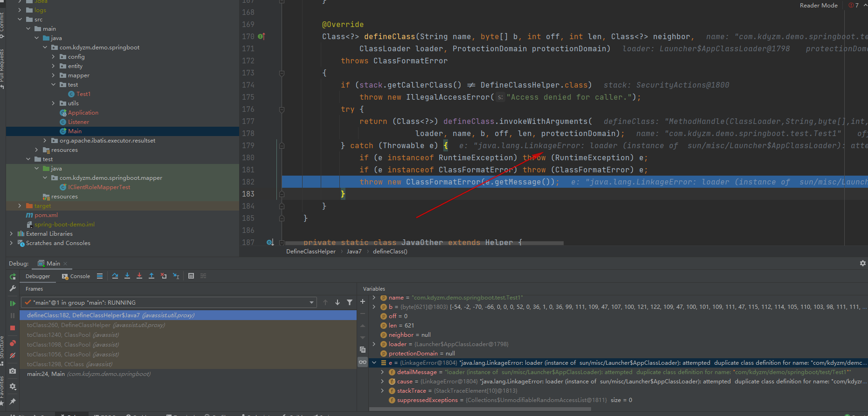Step Into the method
This screenshot has height=416, width=868.
point(127,276)
